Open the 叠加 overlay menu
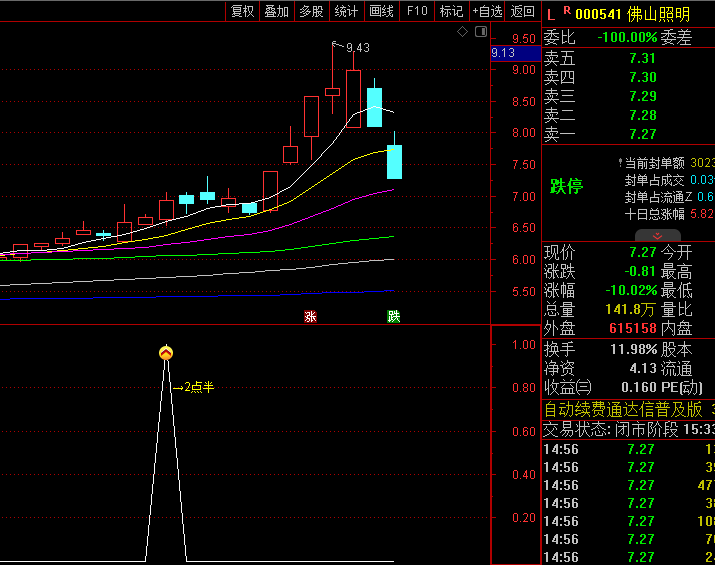 click(x=277, y=11)
